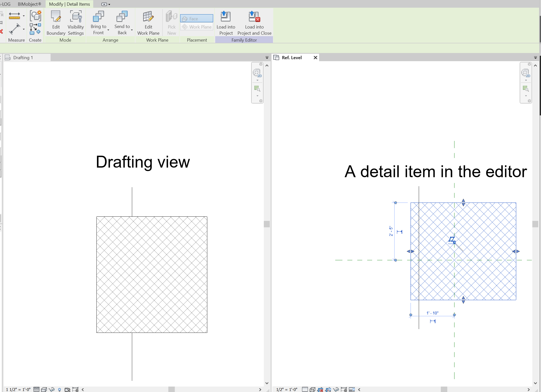
Task: Close the Ref. Level view tab
Action: (315, 58)
